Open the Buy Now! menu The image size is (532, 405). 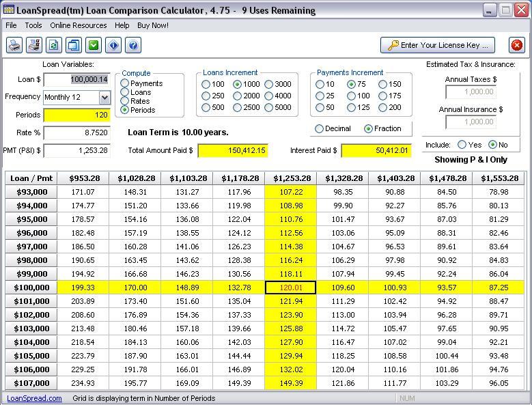(x=153, y=25)
